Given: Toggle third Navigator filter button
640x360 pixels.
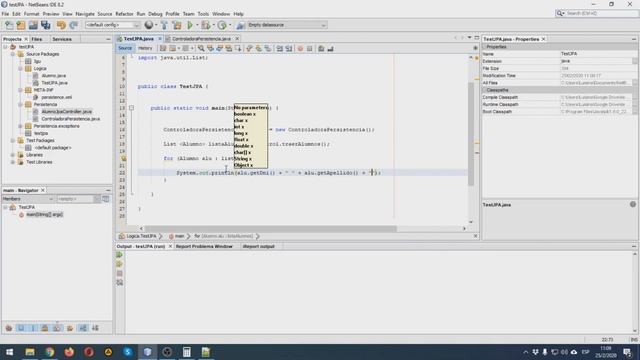Looking at the screenshot, I should click(x=33, y=328).
